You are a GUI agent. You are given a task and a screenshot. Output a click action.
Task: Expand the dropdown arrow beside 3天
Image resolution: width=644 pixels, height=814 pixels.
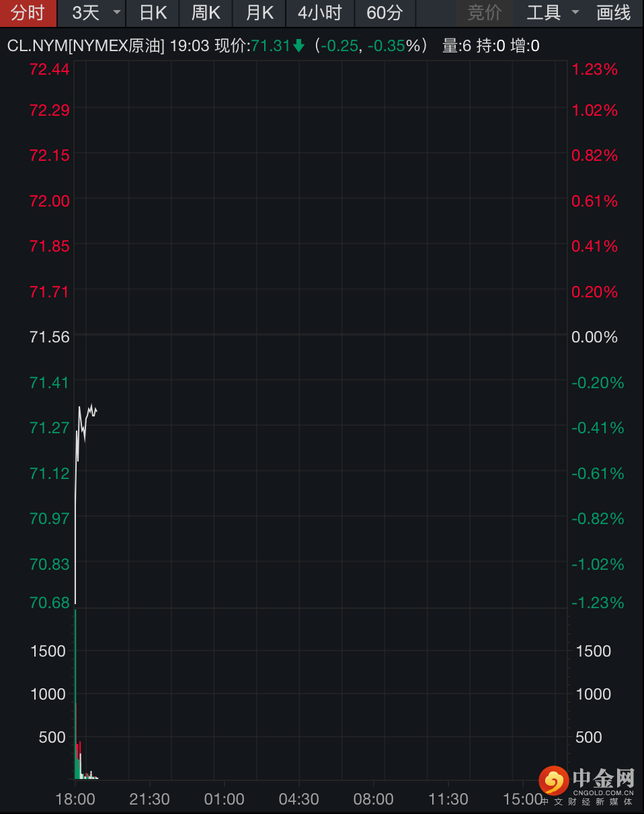(x=117, y=13)
